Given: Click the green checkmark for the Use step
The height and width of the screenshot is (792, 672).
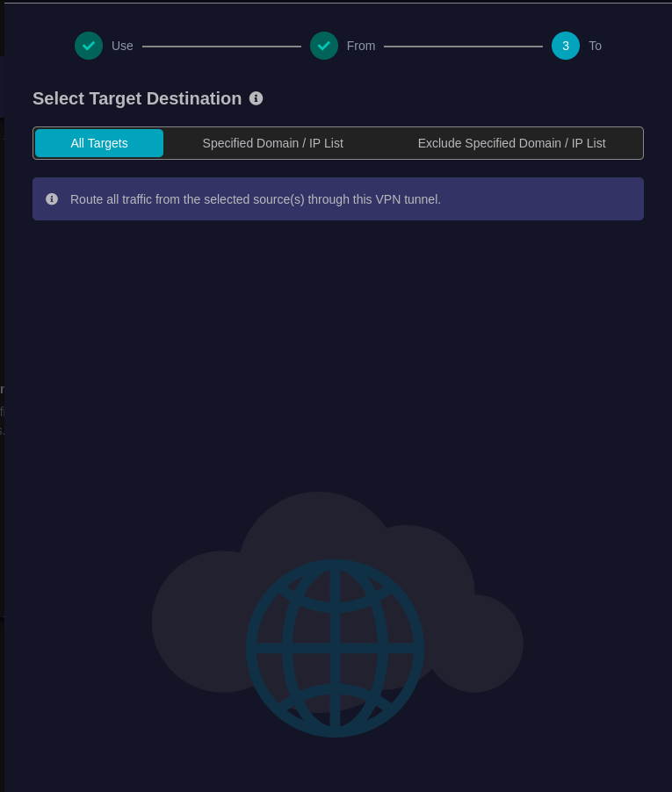Looking at the screenshot, I should pos(89,46).
